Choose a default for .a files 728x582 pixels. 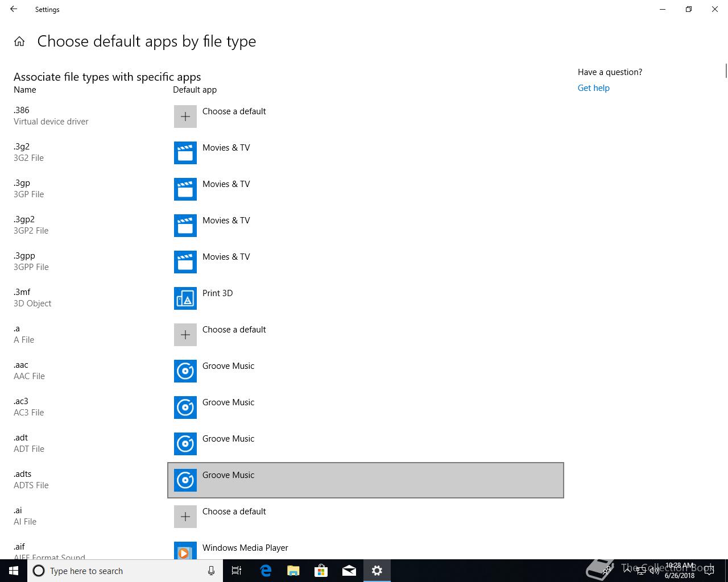click(366, 335)
